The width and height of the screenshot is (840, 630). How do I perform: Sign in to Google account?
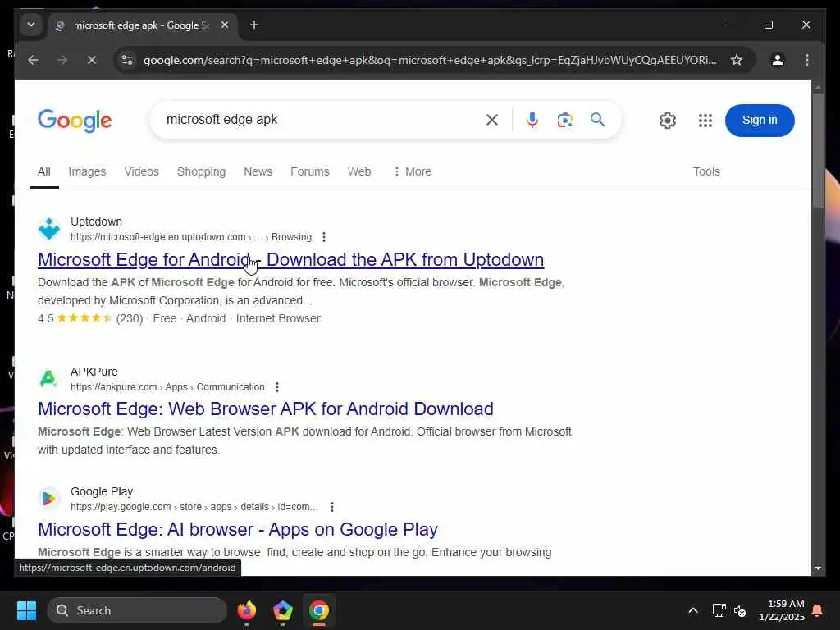click(759, 120)
